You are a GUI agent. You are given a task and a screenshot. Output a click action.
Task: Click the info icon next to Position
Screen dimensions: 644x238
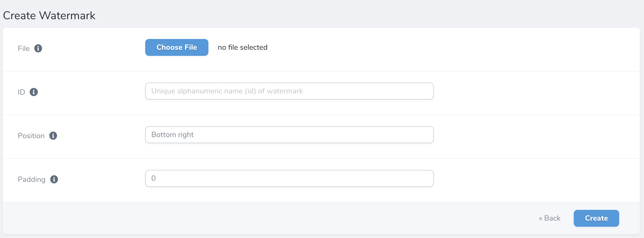pos(53,135)
